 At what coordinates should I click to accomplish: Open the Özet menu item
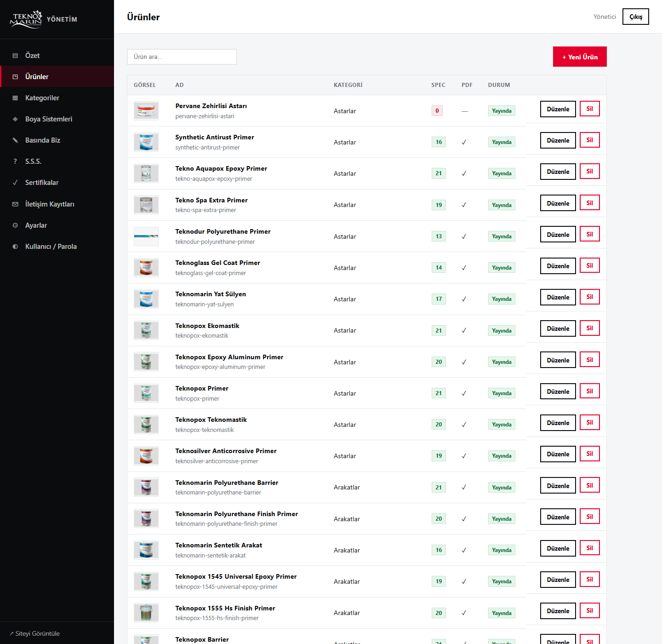(57, 56)
